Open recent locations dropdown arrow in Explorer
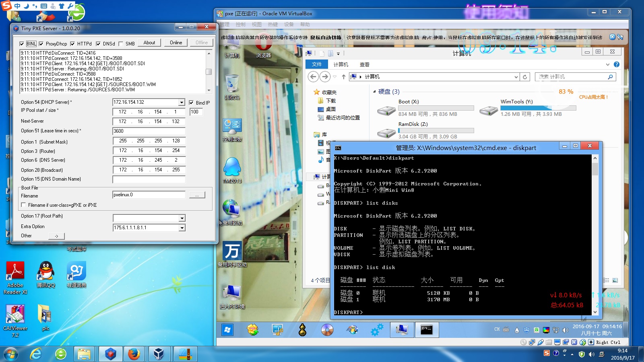This screenshot has height=362, width=644. coord(334,76)
